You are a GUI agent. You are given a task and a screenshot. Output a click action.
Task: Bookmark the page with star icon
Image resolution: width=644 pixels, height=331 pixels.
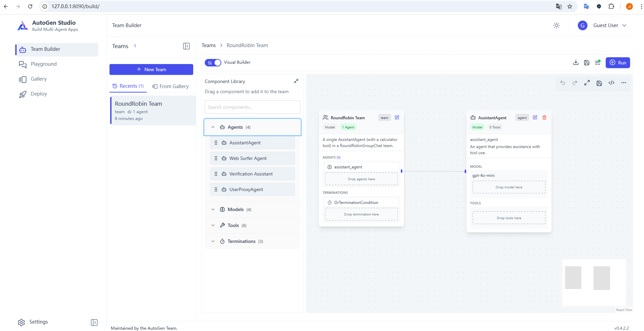click(570, 6)
